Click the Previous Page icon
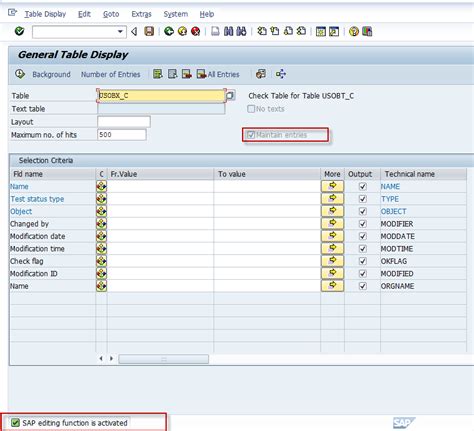This screenshot has height=431, width=474. click(275, 31)
